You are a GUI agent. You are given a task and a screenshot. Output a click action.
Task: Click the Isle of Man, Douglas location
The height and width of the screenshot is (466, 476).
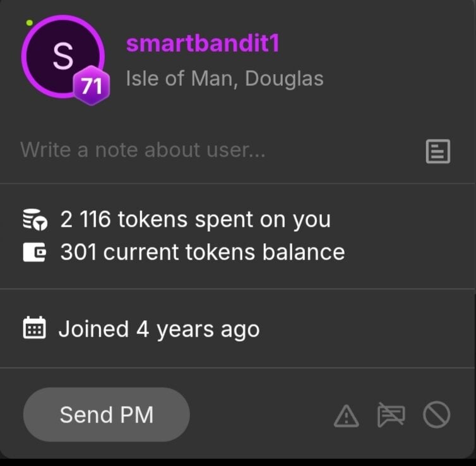point(225,79)
